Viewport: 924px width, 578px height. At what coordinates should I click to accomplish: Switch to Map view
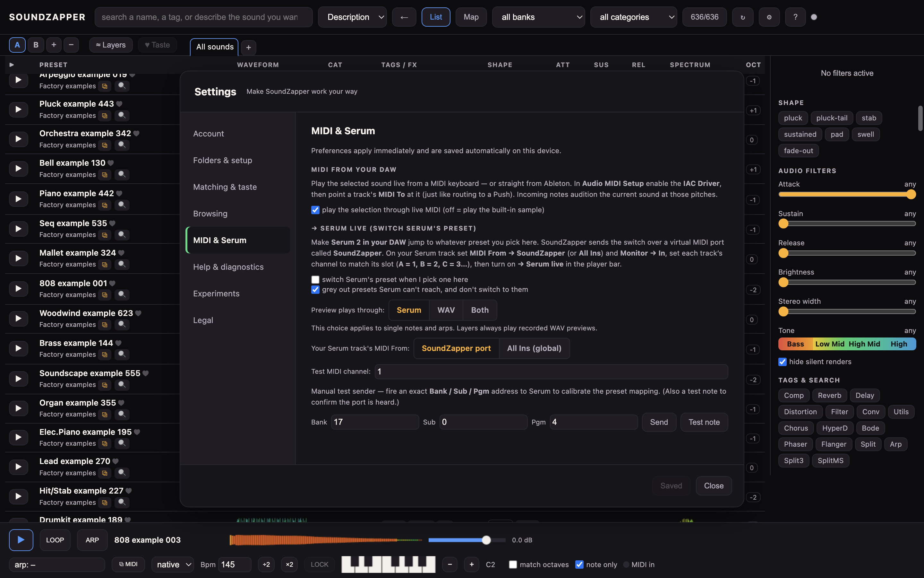pyautogui.click(x=471, y=17)
